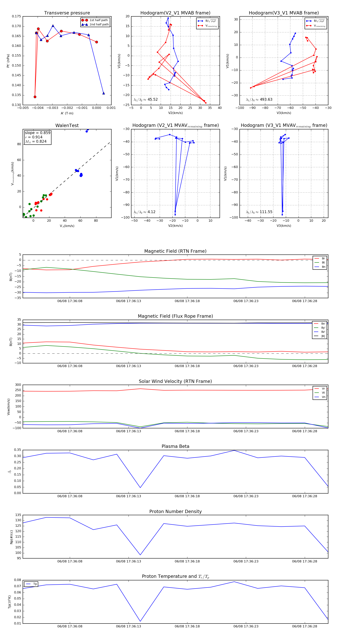Click the "Magnetic Field (Flux Rope Frame)" title

tap(175, 316)
